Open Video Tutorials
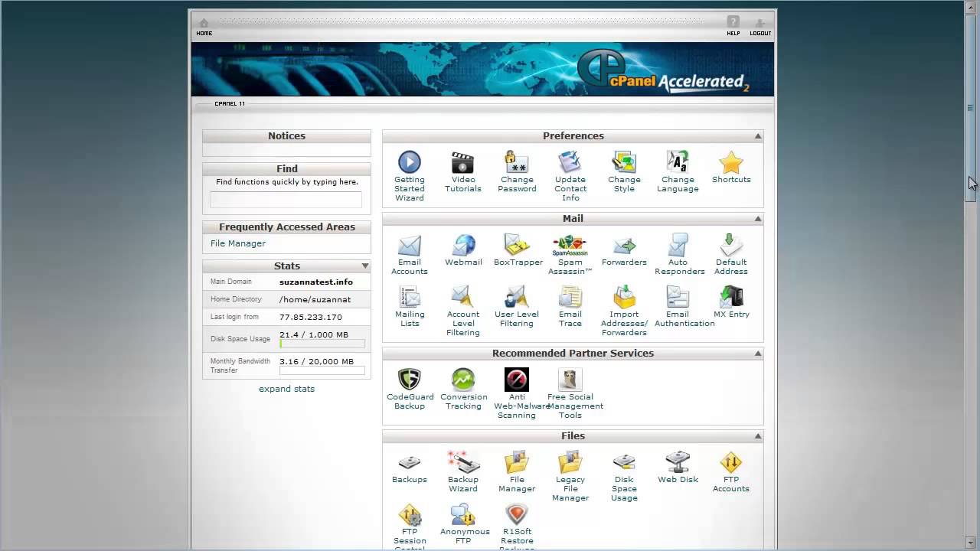This screenshot has height=551, width=980. pyautogui.click(x=463, y=171)
